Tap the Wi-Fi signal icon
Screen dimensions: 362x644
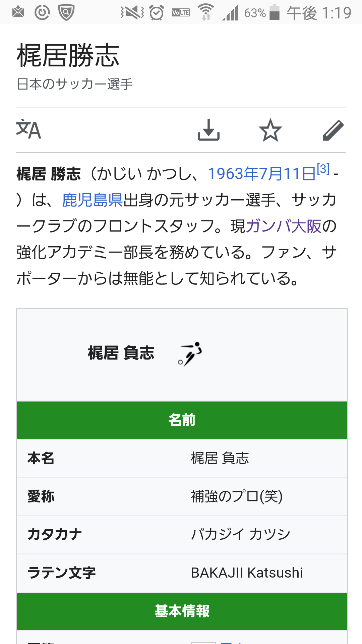tap(205, 13)
